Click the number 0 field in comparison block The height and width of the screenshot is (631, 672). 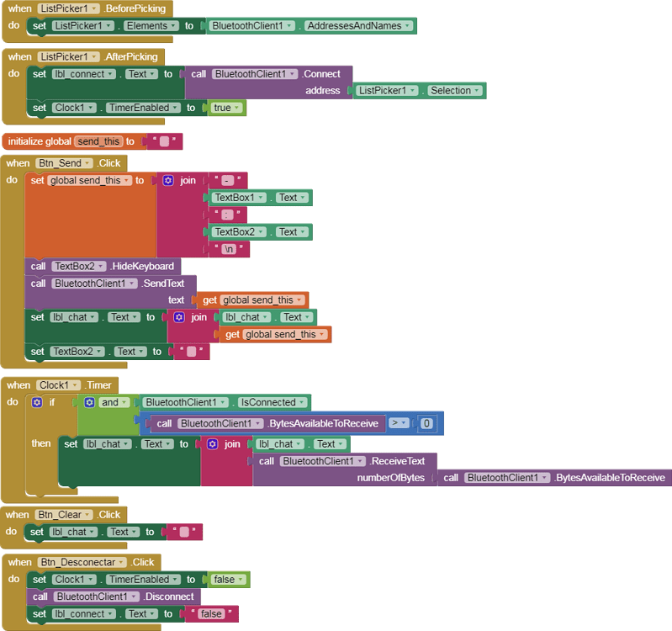[x=426, y=424]
